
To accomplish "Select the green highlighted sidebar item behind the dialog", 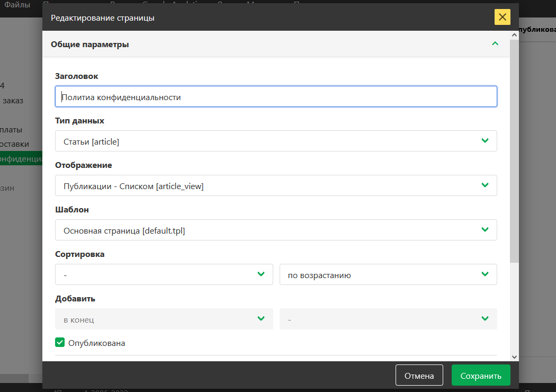I will tap(21, 158).
